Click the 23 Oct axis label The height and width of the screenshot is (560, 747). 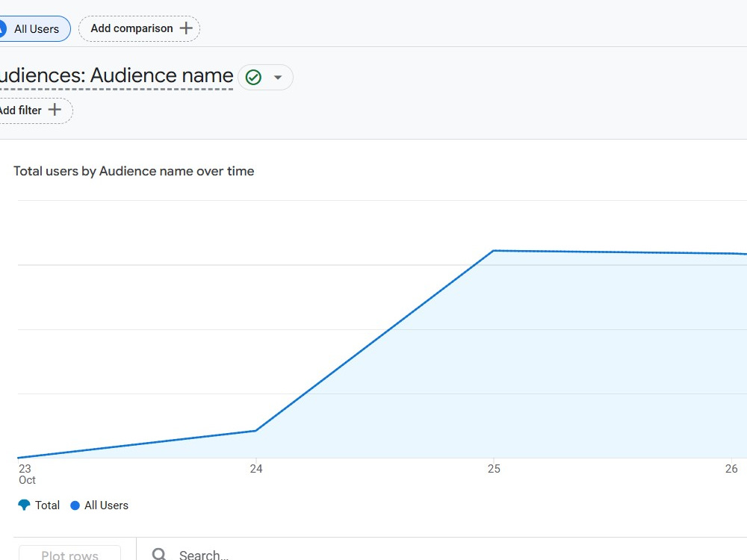[x=27, y=474]
